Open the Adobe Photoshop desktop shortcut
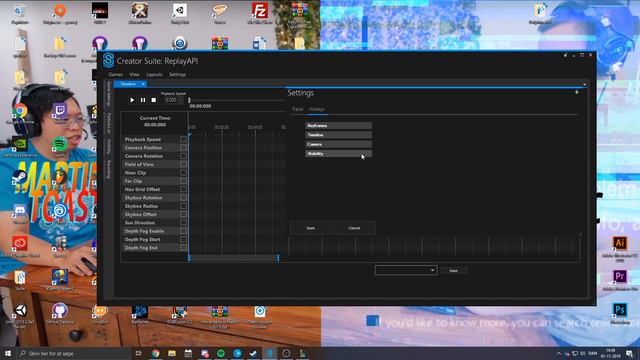 620,313
